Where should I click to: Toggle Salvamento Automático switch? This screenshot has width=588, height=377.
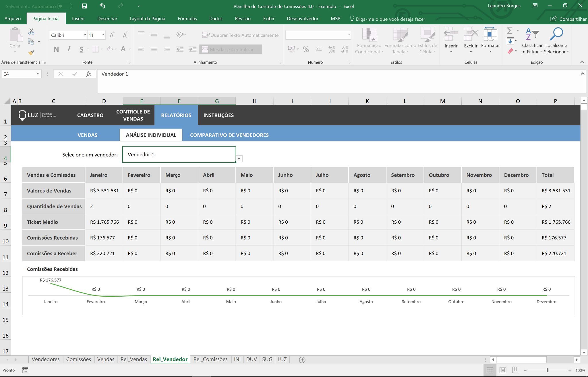point(64,6)
